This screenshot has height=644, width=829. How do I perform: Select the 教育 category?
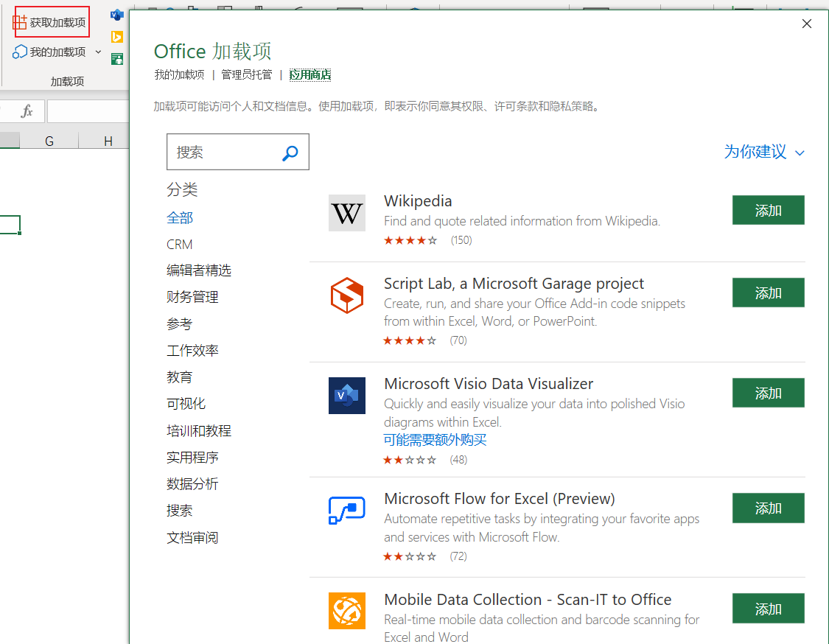[x=180, y=377]
